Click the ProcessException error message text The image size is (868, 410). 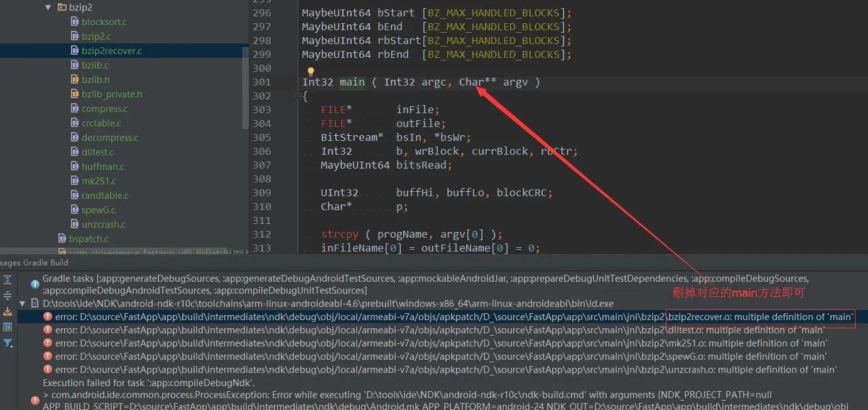click(445, 401)
